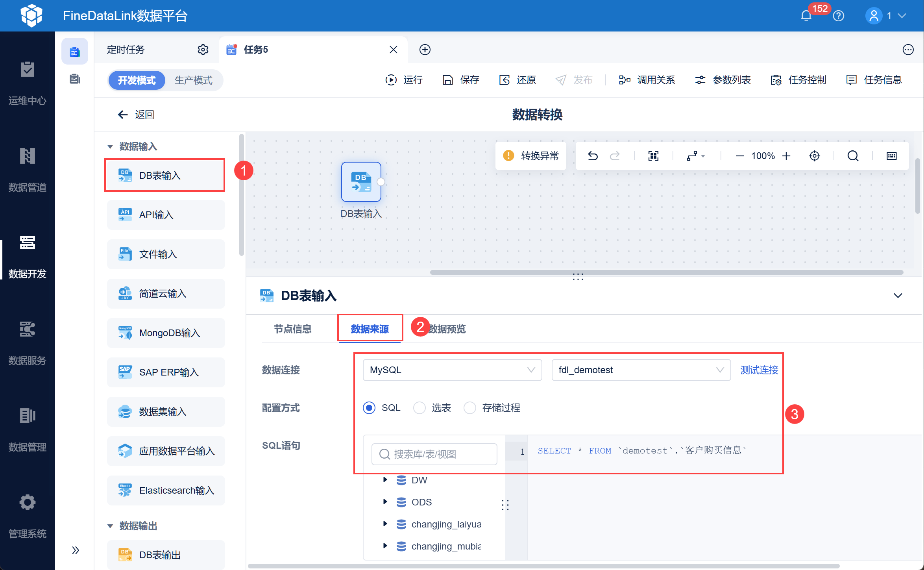Click the fit-to-screen canvas icon

tap(653, 156)
